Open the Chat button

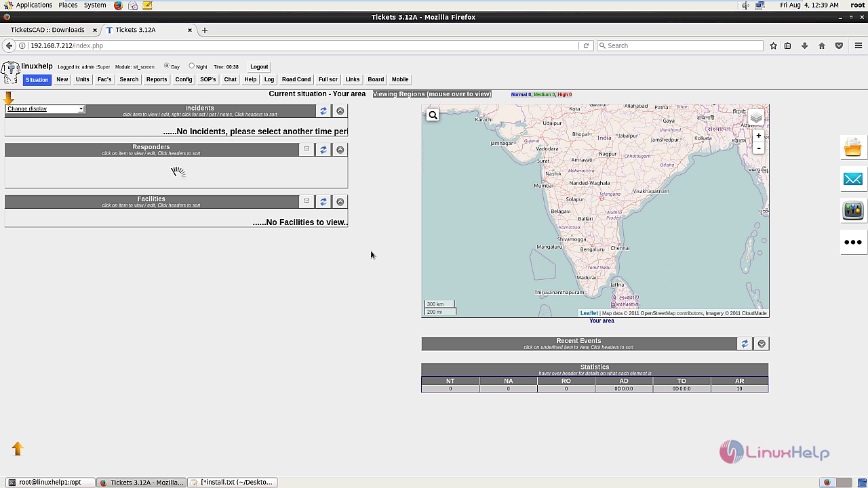(231, 79)
